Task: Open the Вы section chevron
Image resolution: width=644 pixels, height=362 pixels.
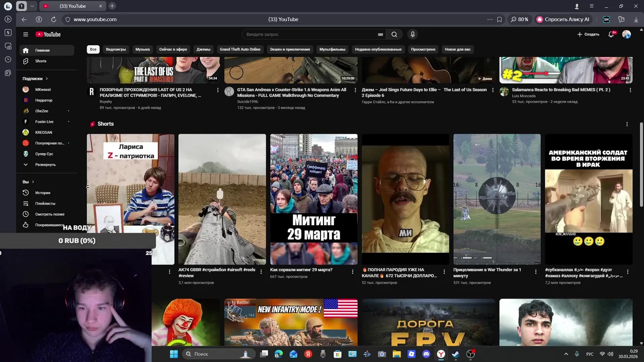Action: click(x=33, y=182)
